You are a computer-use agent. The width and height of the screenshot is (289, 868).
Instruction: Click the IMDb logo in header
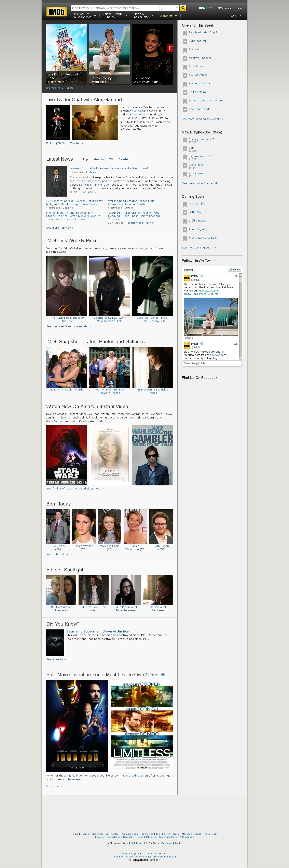click(x=56, y=12)
